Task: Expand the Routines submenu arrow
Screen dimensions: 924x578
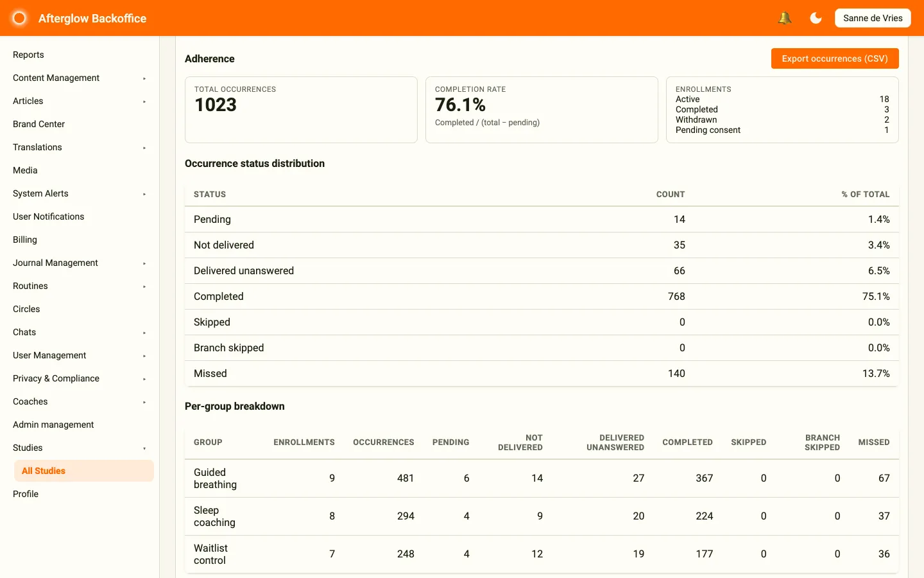Action: [x=144, y=286]
